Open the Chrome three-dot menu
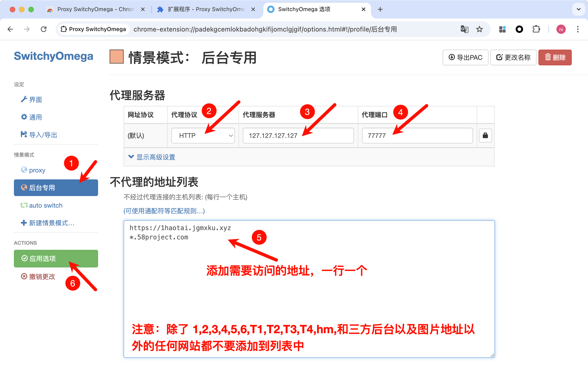Screen dimensions: 588x368 [x=578, y=29]
